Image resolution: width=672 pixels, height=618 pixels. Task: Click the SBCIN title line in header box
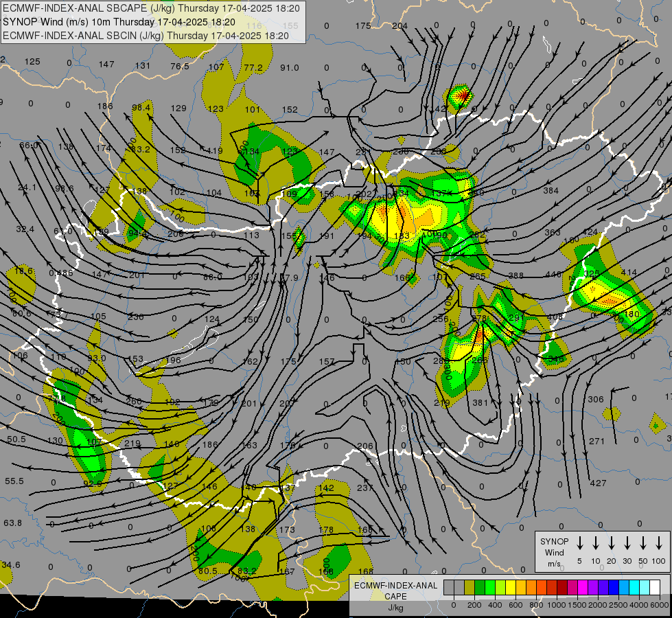(146, 36)
